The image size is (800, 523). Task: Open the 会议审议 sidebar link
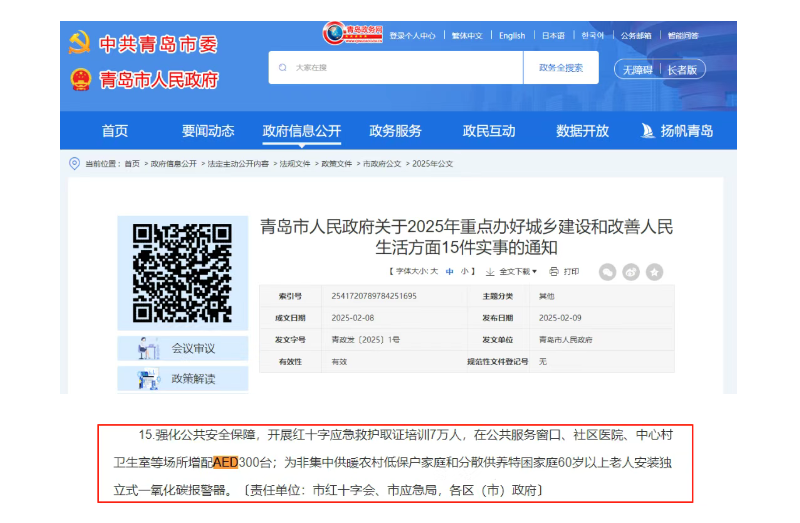[x=192, y=348]
